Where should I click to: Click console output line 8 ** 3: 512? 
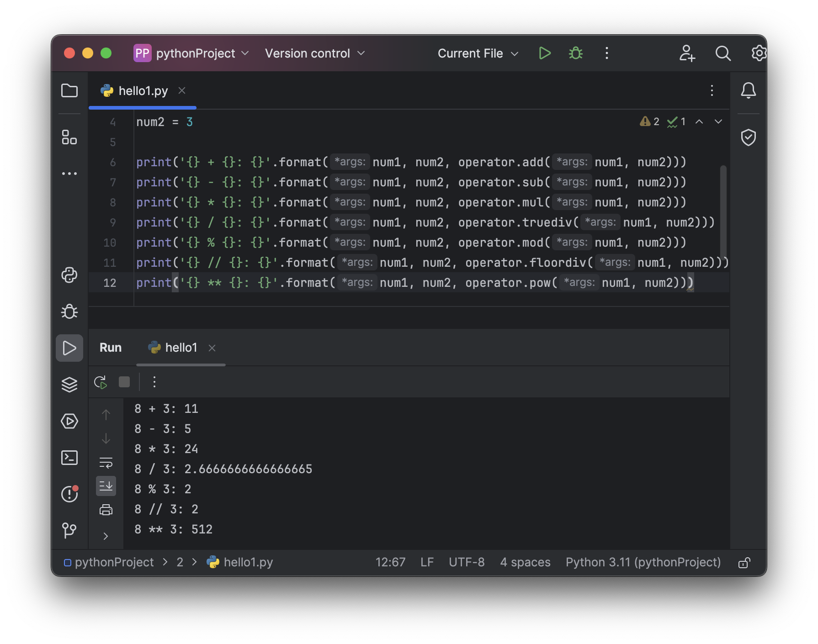click(x=174, y=529)
